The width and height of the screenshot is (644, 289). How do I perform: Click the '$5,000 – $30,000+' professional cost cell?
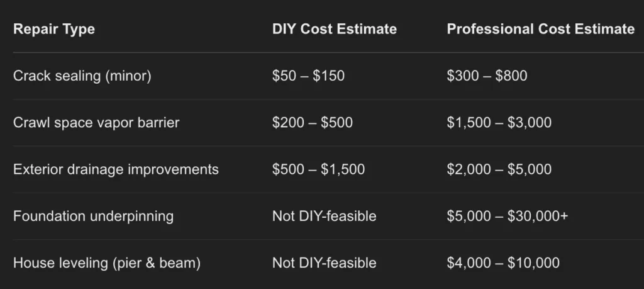pyautogui.click(x=508, y=216)
